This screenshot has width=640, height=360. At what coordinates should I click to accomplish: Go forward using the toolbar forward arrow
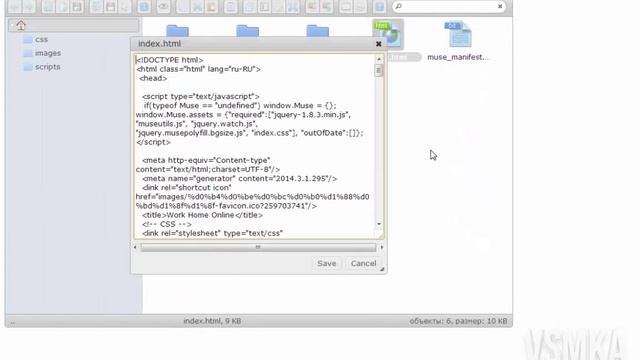[29, 7]
